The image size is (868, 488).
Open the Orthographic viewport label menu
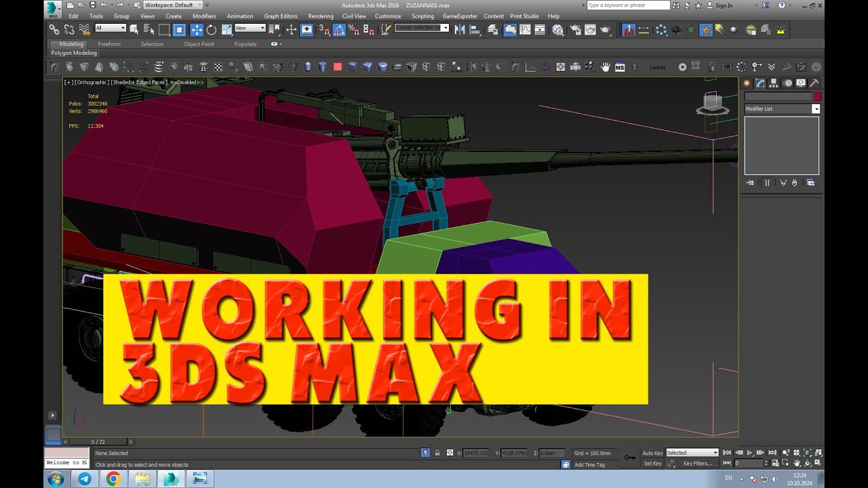click(92, 82)
